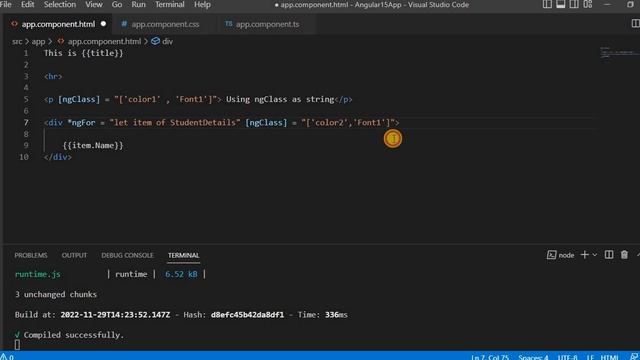
Task: Click Spaces: 4 indentation status item
Action: pyautogui.click(x=533, y=357)
